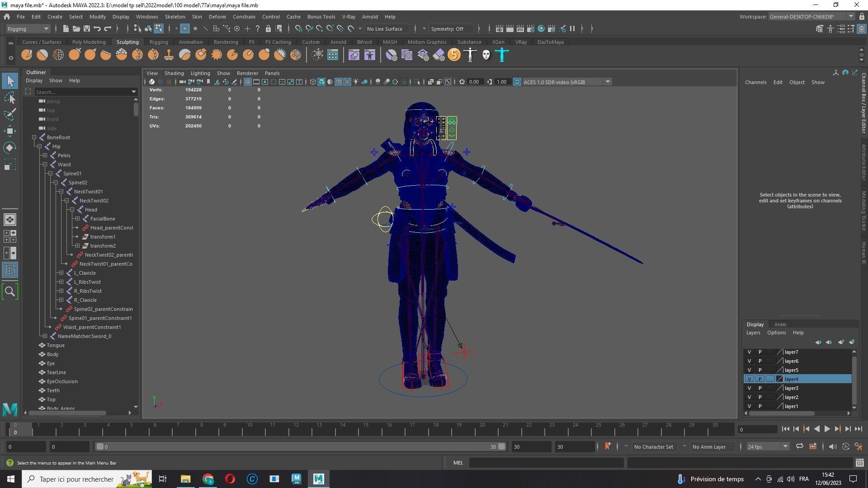Create a new scene with the file icon
868x488 pixels.
[x=66, y=29]
